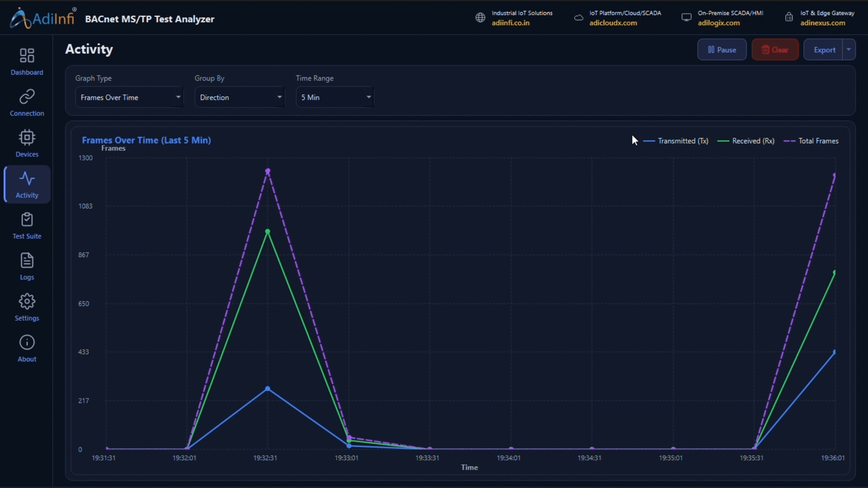Expand the Export options arrow

coord(849,50)
